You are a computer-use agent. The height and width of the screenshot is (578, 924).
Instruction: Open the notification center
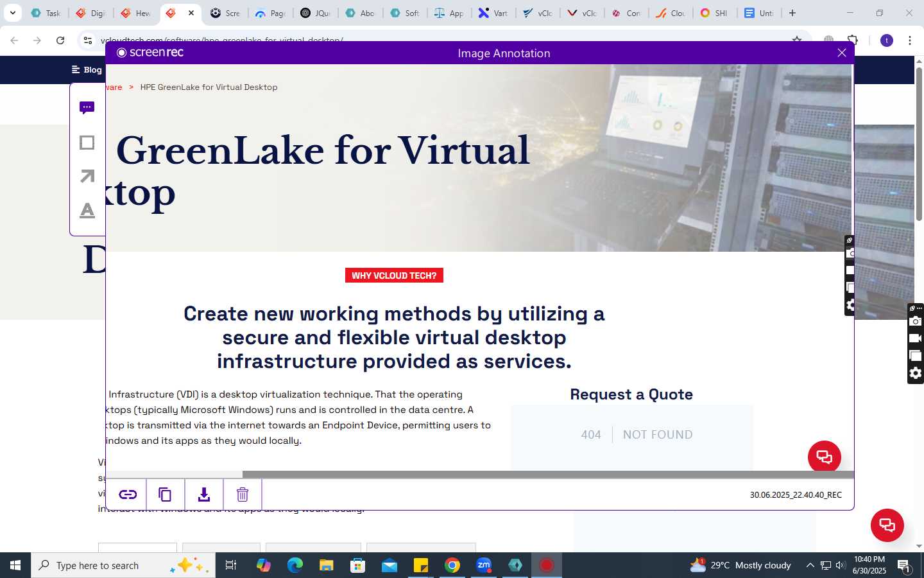pos(904,565)
